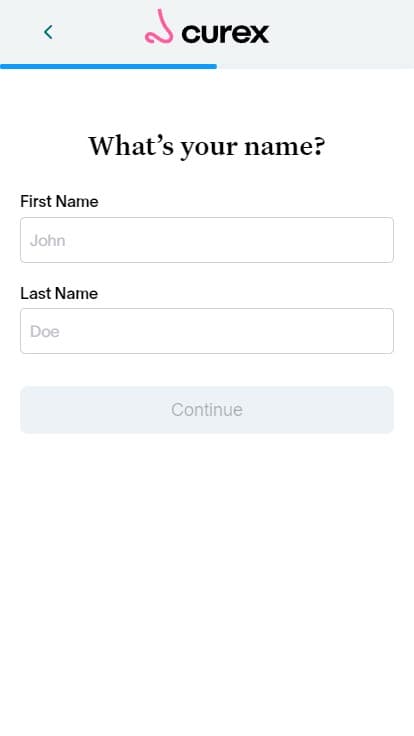Click the "Last Name" label
Viewport: 414px width, 736px height.
[x=59, y=293]
